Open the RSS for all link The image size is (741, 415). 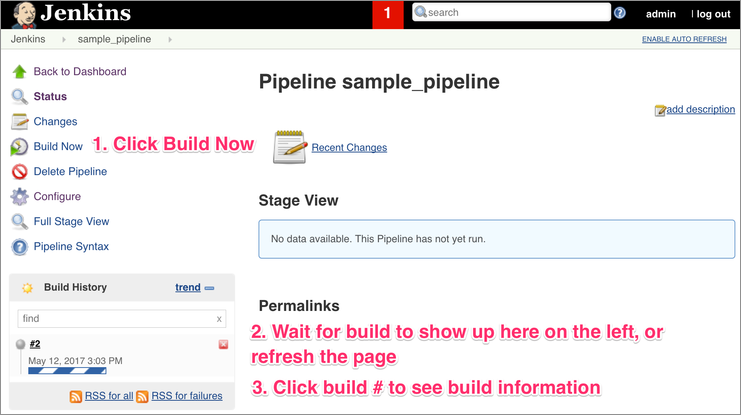pyautogui.click(x=109, y=396)
